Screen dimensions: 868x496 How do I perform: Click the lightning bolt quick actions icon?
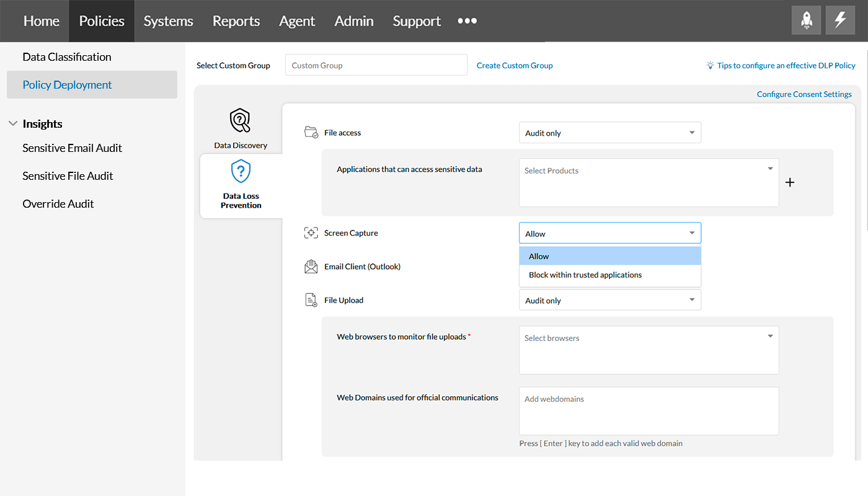pyautogui.click(x=840, y=20)
